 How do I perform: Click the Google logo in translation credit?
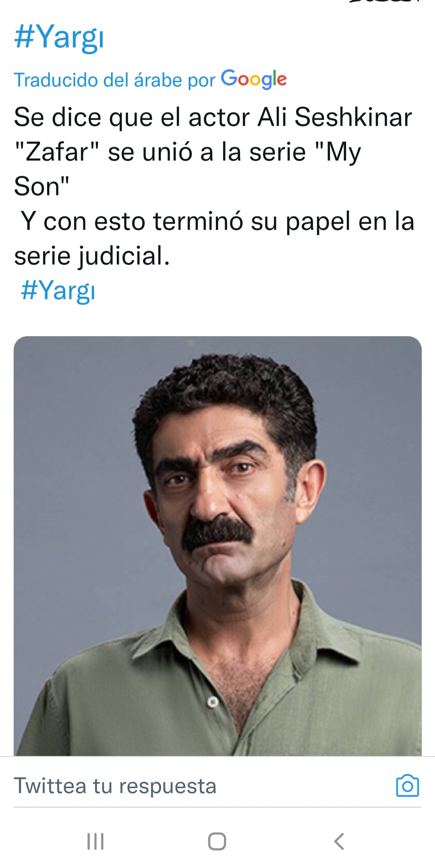pyautogui.click(x=254, y=79)
